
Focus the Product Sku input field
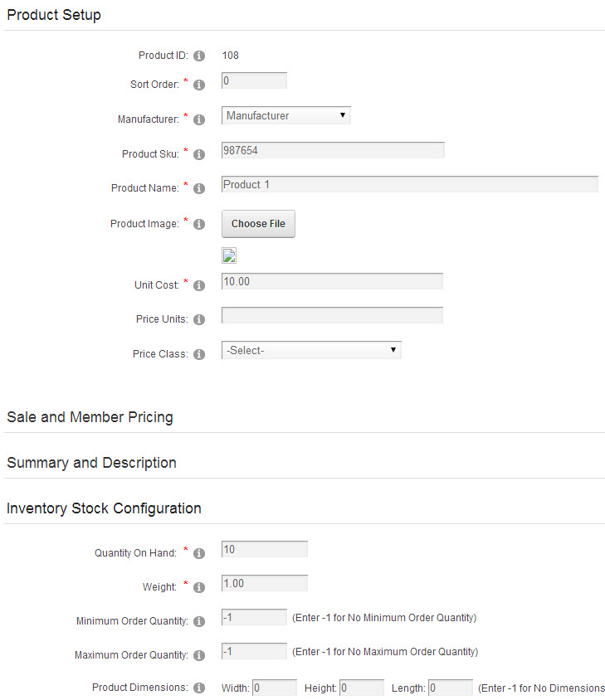click(333, 150)
